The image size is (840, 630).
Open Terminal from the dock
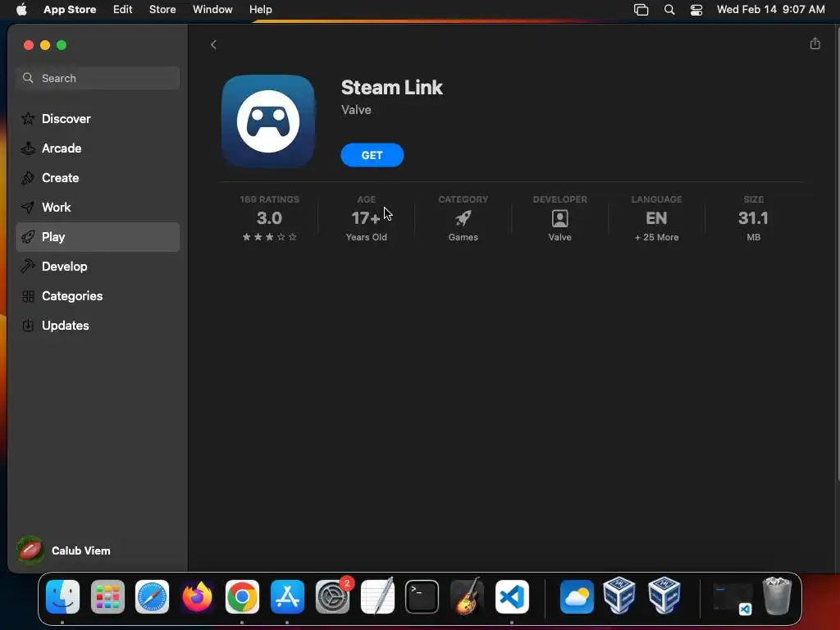click(x=422, y=596)
